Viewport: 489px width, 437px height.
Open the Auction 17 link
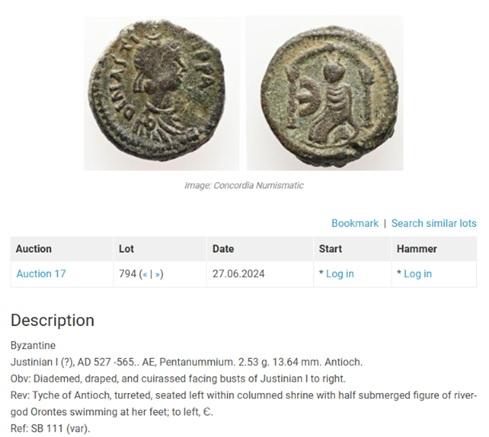41,274
